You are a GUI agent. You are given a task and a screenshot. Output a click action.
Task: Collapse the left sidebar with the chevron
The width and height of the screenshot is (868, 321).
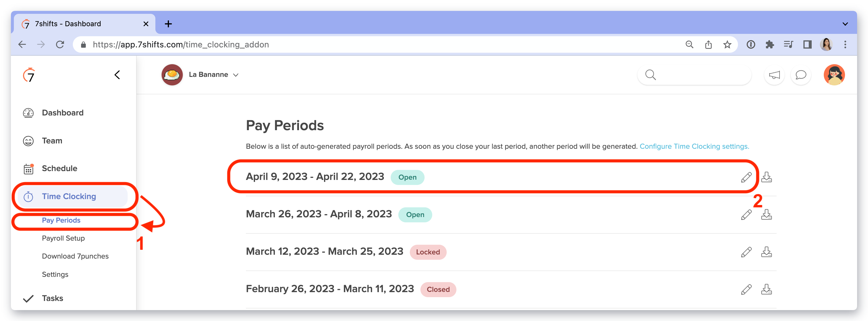tap(117, 75)
